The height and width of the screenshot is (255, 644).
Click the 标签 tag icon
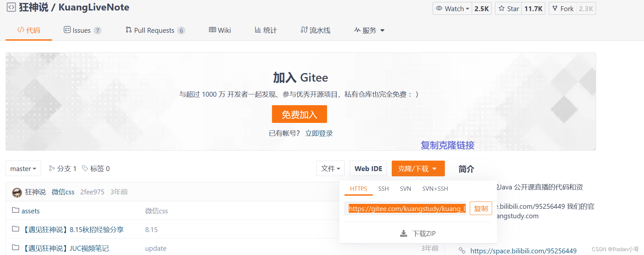[85, 168]
